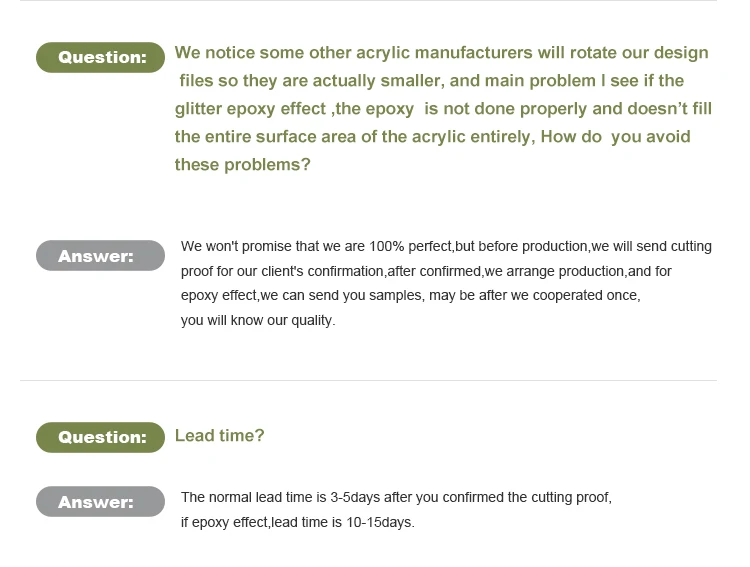Click the second green Question badge
Image resolution: width=750 pixels, height=567 pixels.
(x=100, y=437)
